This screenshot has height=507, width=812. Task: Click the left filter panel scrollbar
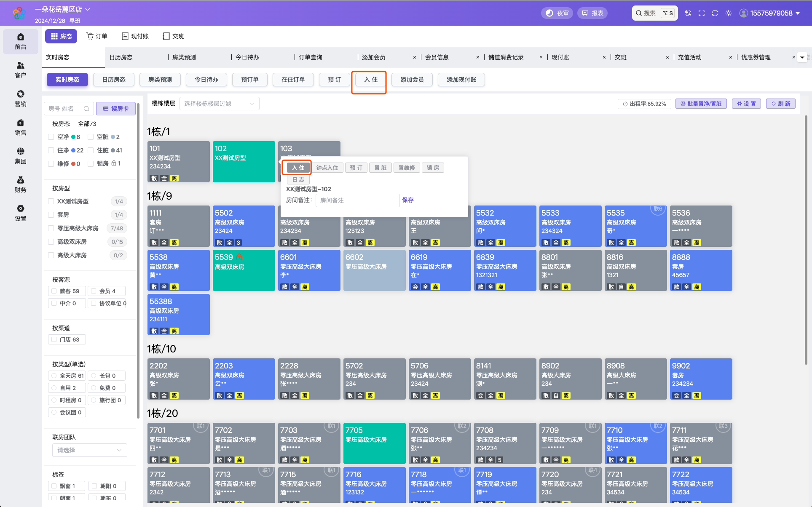click(x=138, y=261)
